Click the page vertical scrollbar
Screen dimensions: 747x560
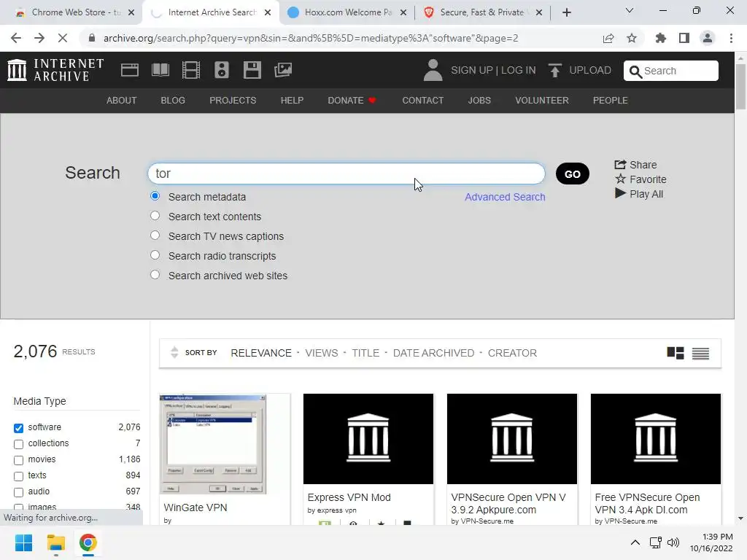point(740,86)
